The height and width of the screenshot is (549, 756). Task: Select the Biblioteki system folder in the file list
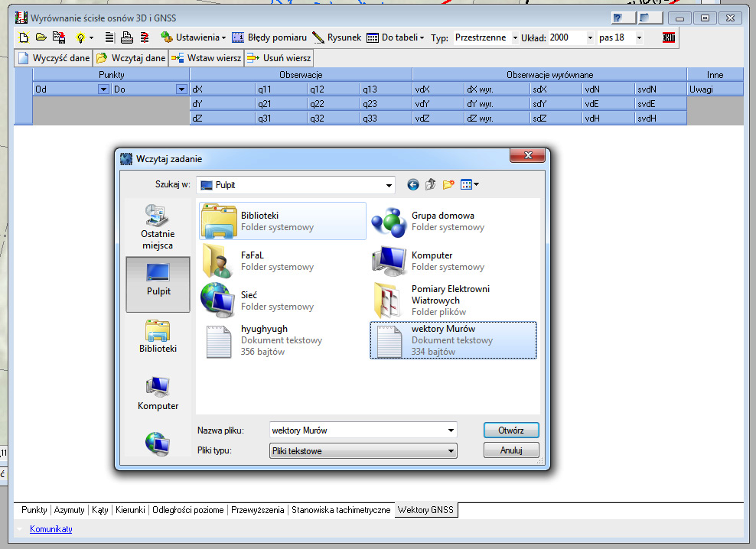click(282, 221)
